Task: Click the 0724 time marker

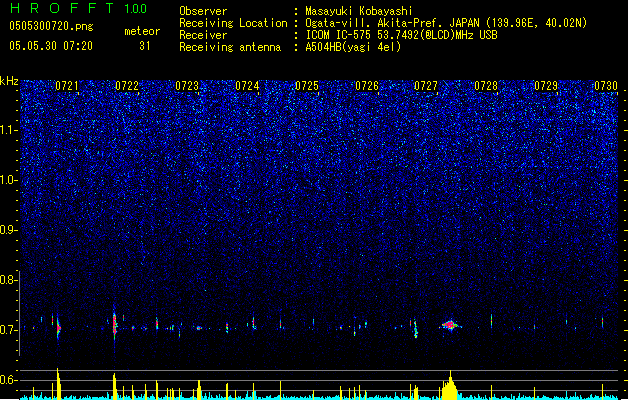Action: [x=247, y=86]
